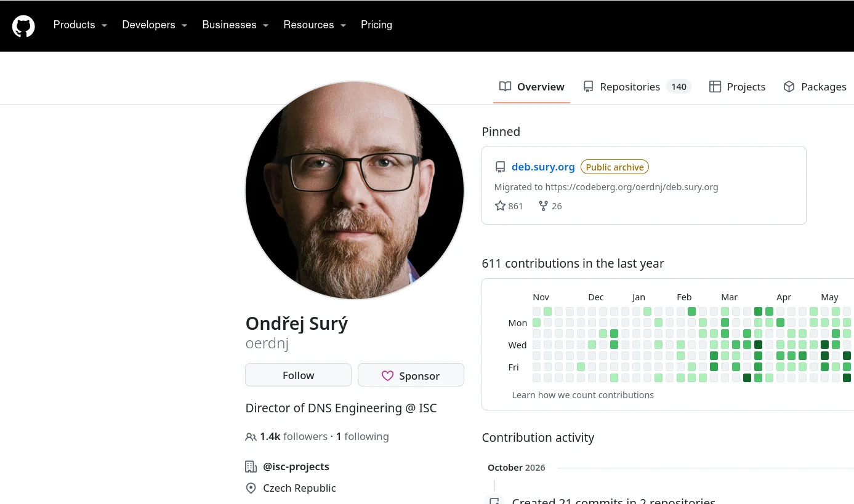Click the Pinned section heading
Screen dimensions: 854x504
click(x=501, y=132)
